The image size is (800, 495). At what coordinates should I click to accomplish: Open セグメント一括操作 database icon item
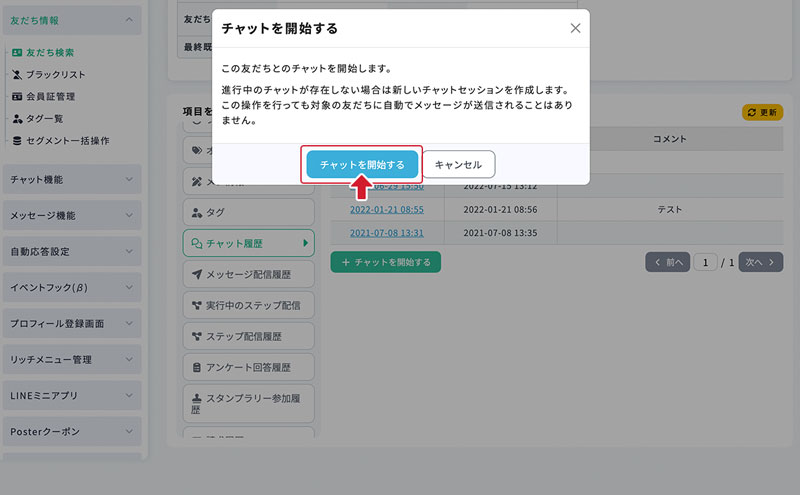point(67,140)
